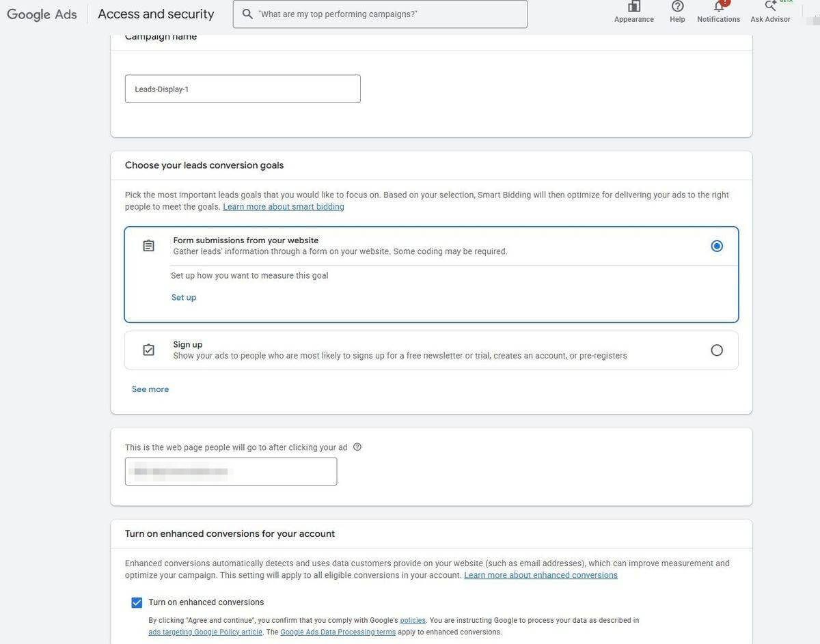
Task: Click the Sign up goal title text
Action: pos(188,345)
